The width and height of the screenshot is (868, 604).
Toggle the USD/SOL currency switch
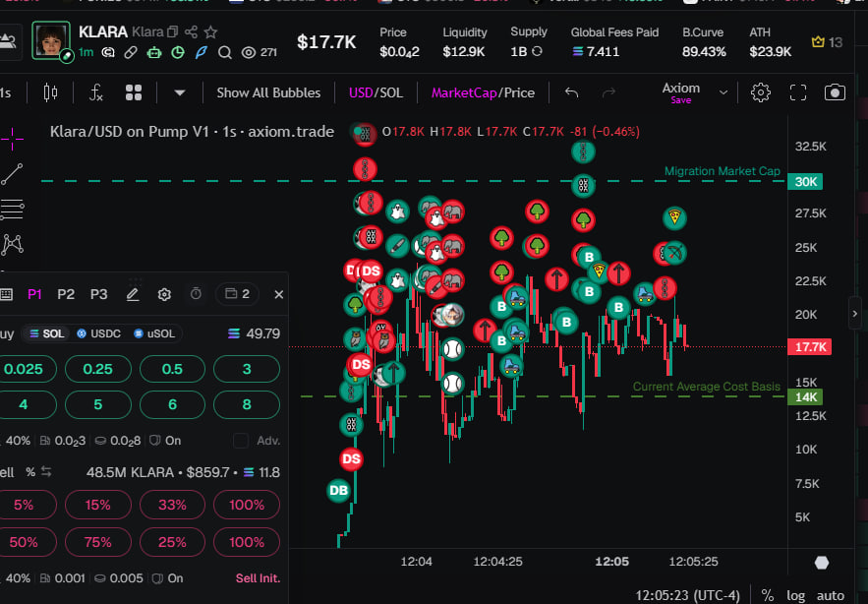tap(376, 92)
